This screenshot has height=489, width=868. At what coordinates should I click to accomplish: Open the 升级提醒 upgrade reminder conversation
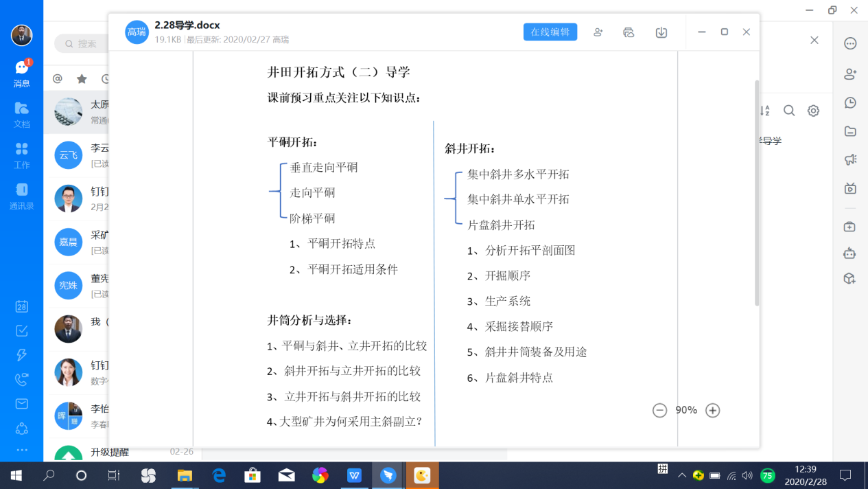pos(110,453)
